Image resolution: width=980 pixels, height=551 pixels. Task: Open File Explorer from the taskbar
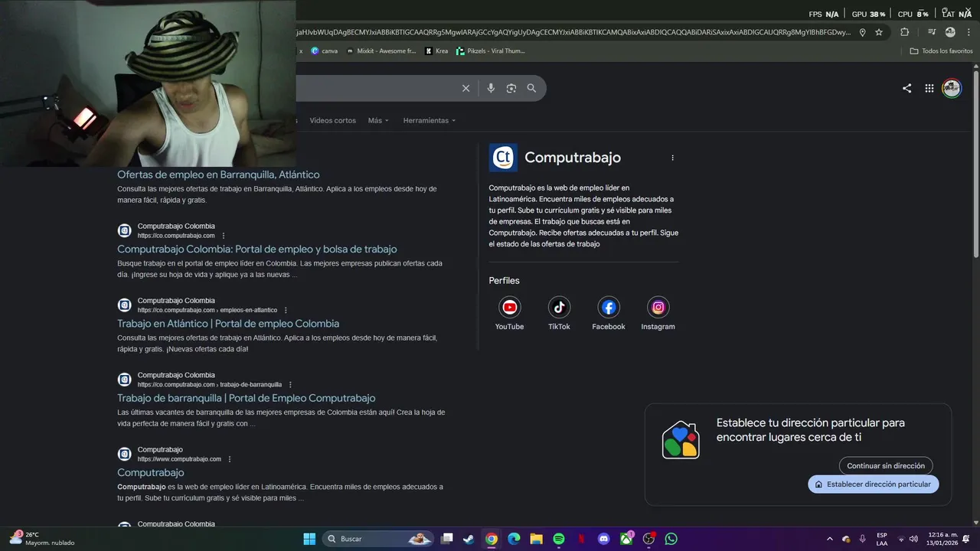(x=537, y=539)
